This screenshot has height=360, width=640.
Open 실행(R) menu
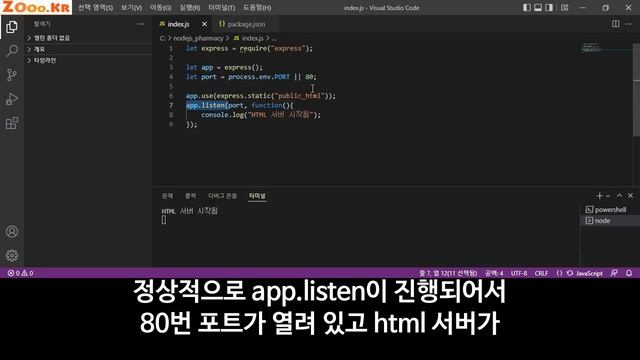tap(190, 8)
